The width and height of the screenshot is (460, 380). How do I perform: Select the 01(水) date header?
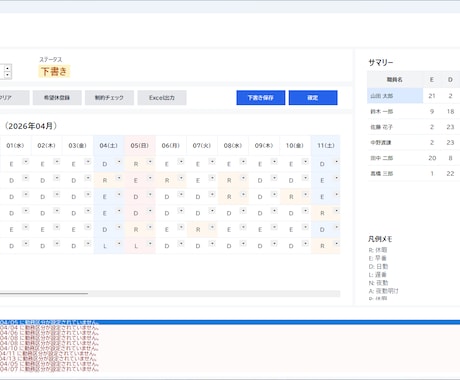(x=15, y=146)
